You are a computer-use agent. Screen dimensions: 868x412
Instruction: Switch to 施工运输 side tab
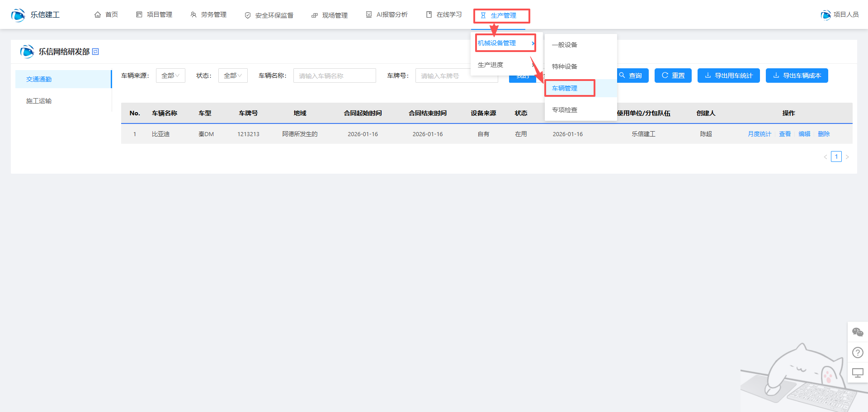39,101
